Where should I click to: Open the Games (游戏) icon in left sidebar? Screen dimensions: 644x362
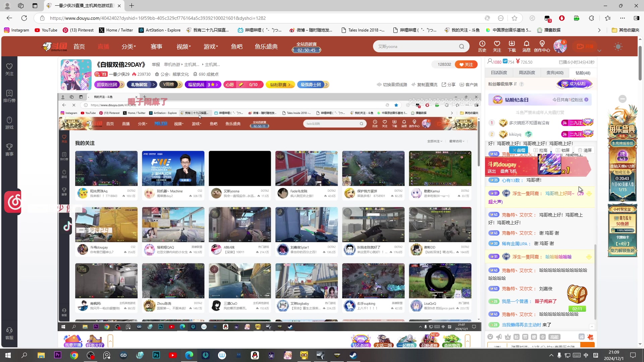click(x=9, y=123)
